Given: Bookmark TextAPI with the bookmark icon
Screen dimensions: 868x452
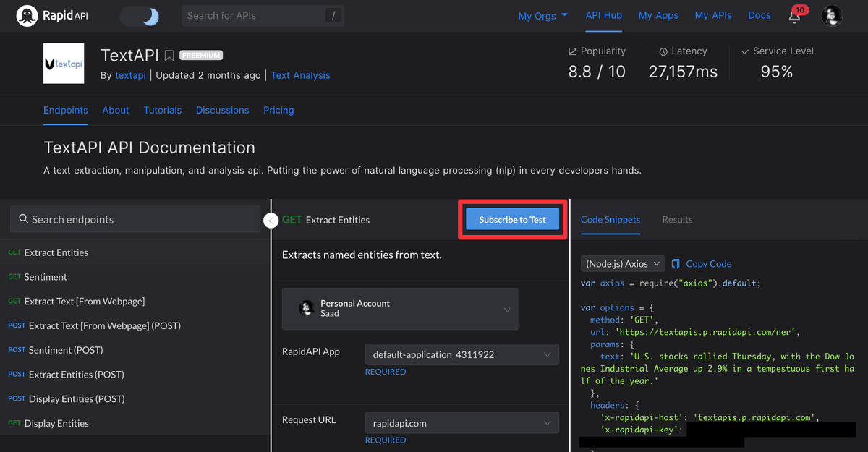Looking at the screenshot, I should point(169,56).
